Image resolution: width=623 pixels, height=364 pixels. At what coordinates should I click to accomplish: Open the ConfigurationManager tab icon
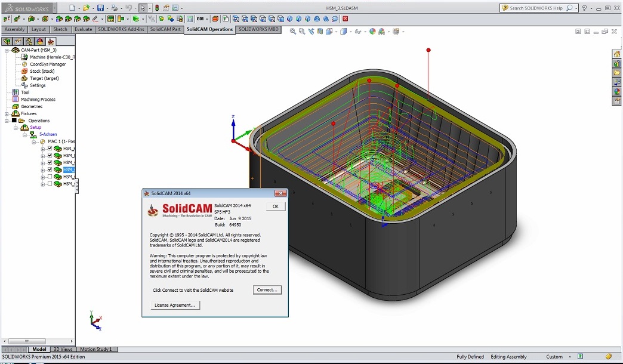pyautogui.click(x=29, y=41)
